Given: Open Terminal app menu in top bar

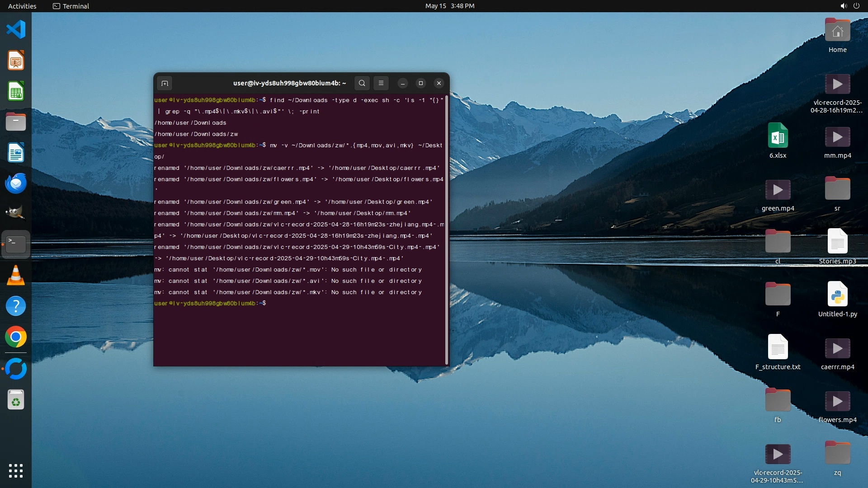Looking at the screenshot, I should tap(71, 6).
